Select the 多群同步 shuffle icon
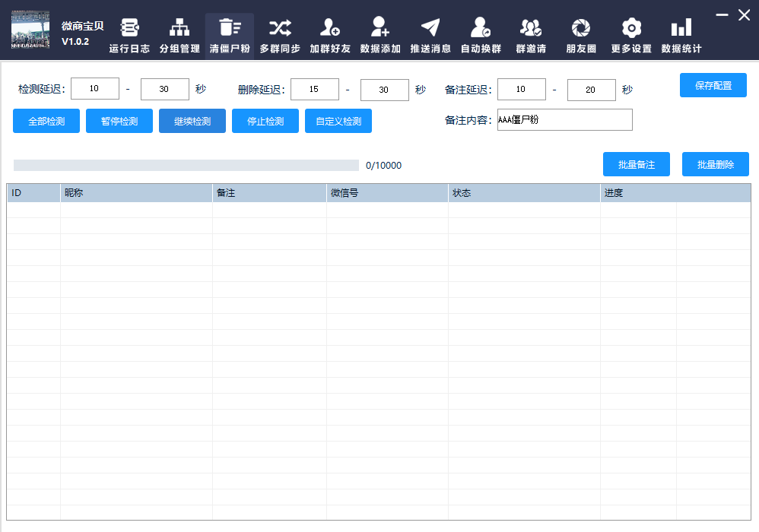Image resolution: width=759 pixels, height=532 pixels. pyautogui.click(x=280, y=29)
